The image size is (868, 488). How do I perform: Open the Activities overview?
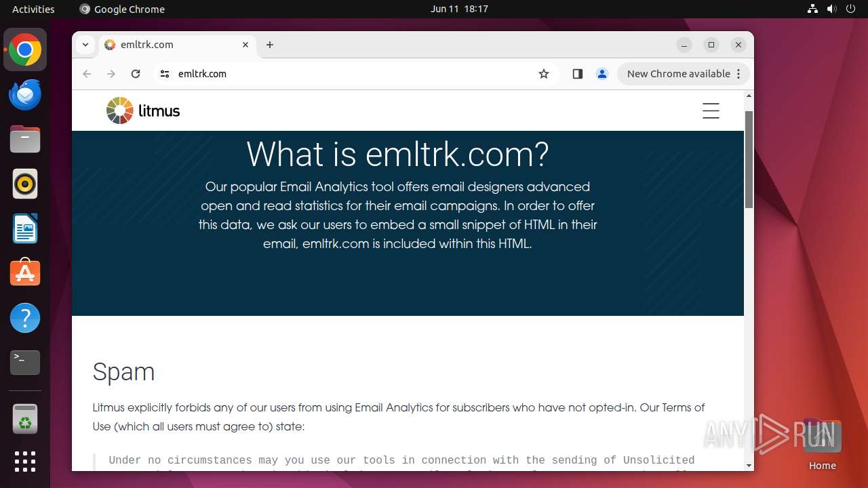[x=33, y=9]
